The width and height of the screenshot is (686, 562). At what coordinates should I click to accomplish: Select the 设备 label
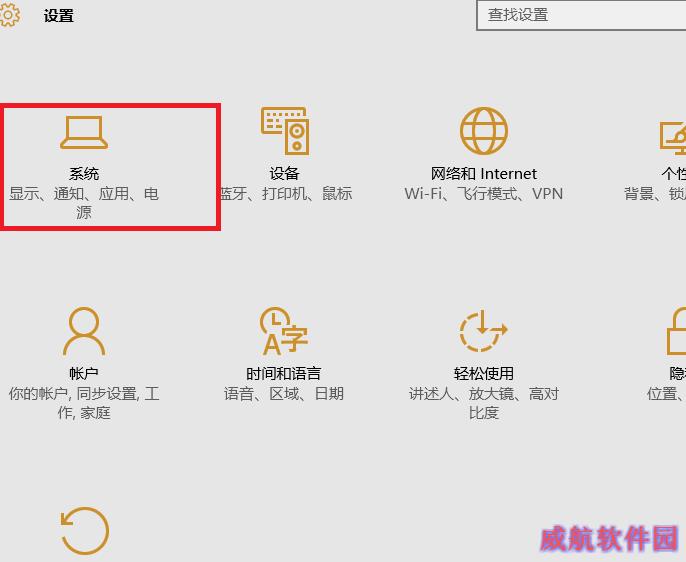click(284, 174)
